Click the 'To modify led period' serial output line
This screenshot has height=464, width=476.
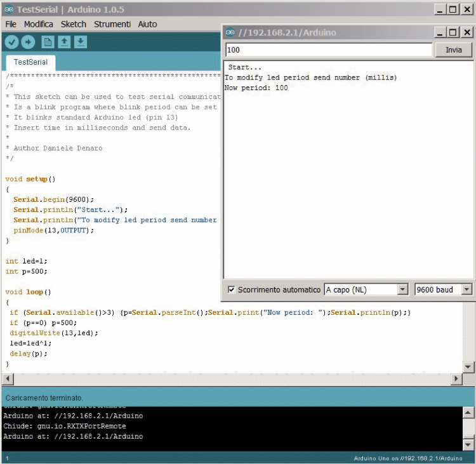pyautogui.click(x=311, y=77)
